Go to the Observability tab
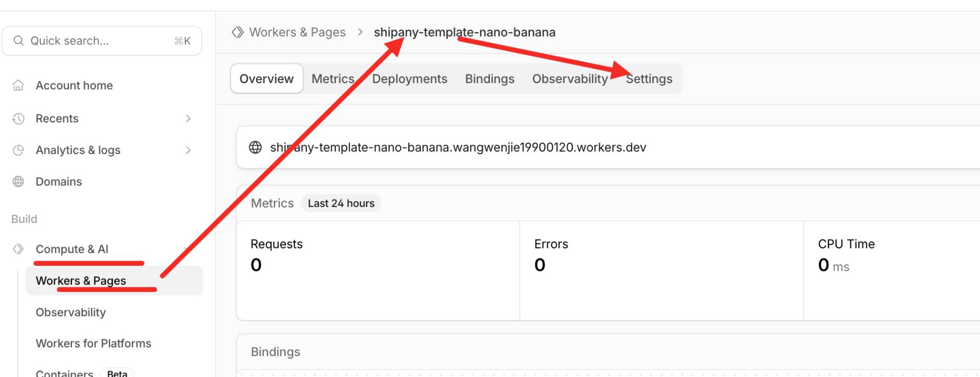Screen dimensions: 980x377 [x=570, y=79]
